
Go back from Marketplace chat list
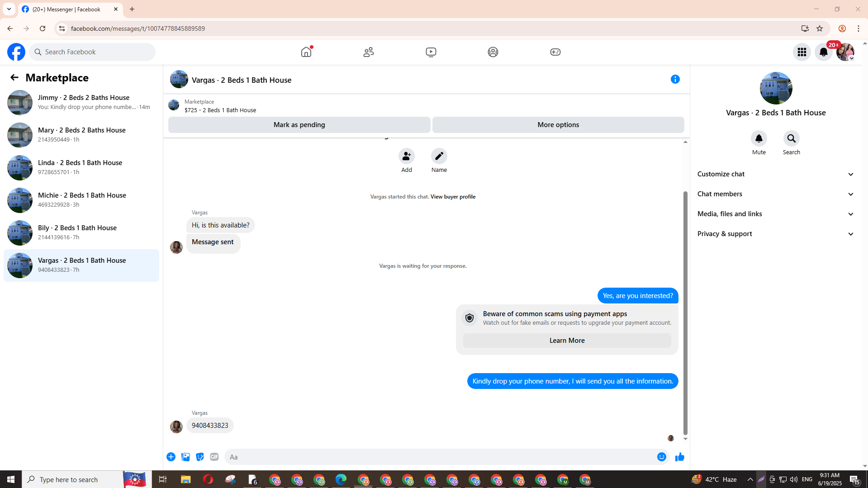[14, 77]
